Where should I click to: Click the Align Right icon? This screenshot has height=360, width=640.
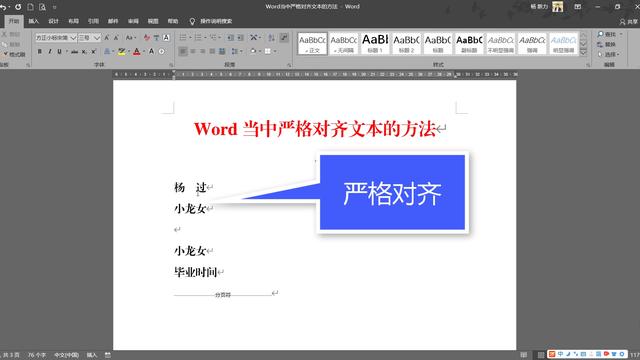coord(202,51)
